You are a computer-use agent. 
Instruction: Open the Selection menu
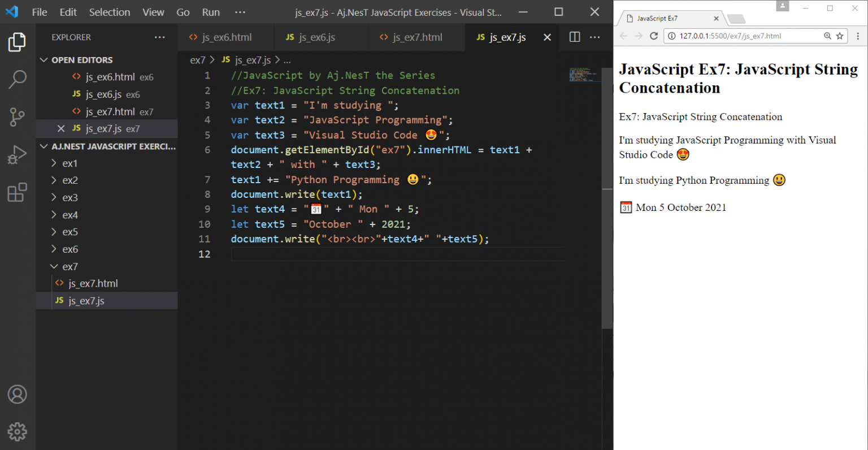pos(109,12)
